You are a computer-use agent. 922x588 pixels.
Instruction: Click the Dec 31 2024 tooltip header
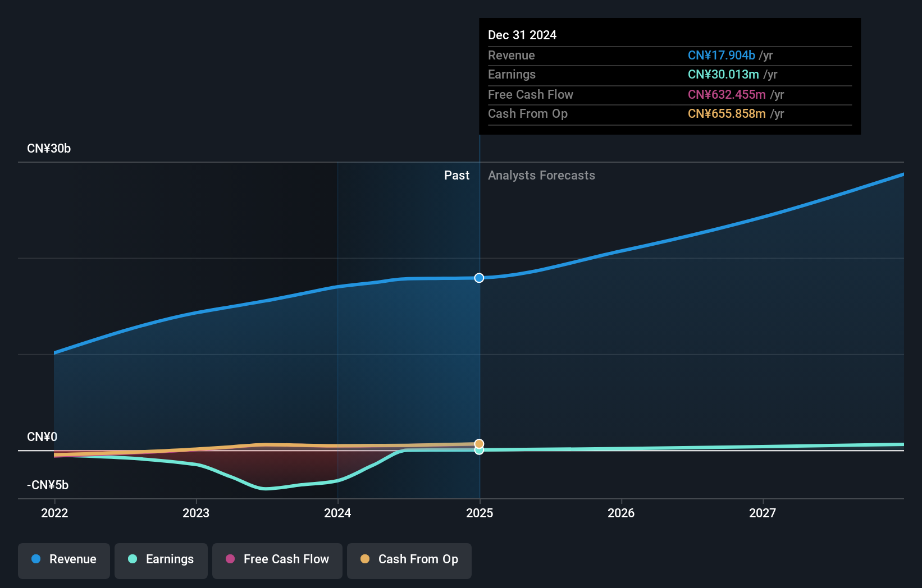pos(522,35)
